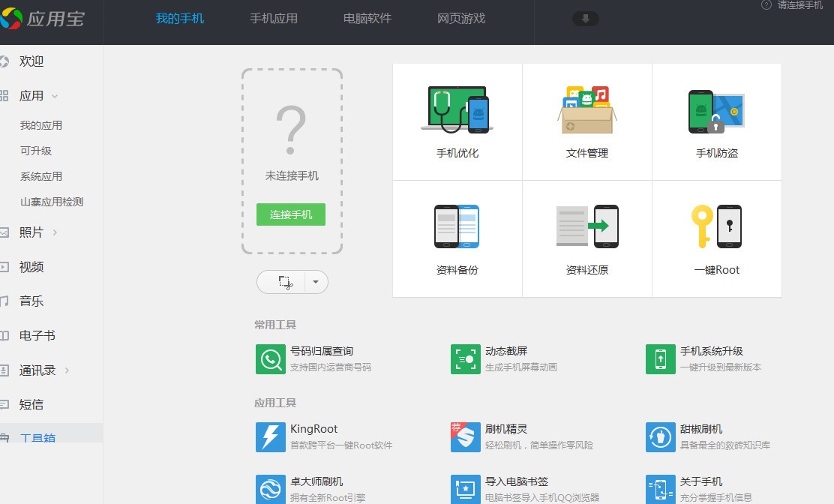Switch to 我的手机 tab
Screen dimensions: 834x504
click(x=180, y=19)
